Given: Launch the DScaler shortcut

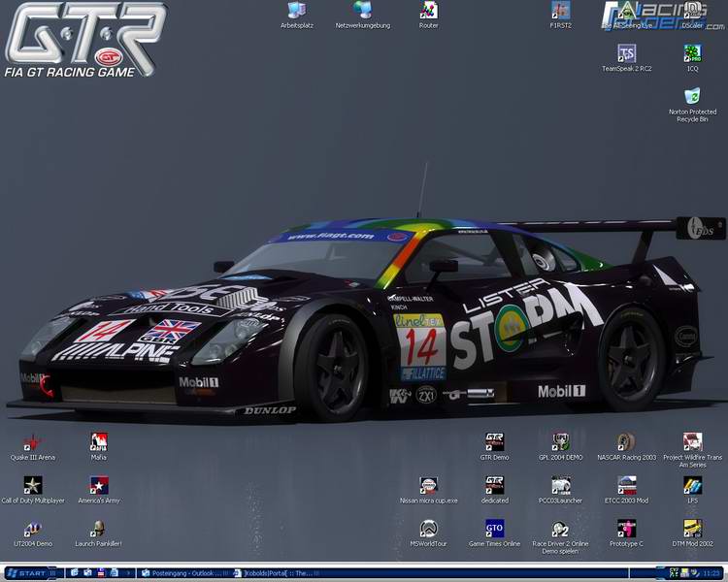Looking at the screenshot, I should 692,16.
